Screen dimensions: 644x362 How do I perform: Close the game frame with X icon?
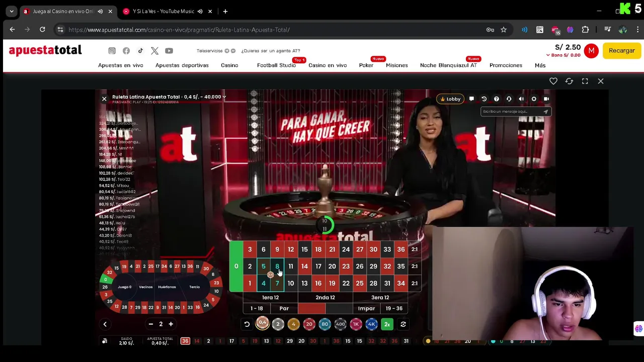pyautogui.click(x=601, y=81)
